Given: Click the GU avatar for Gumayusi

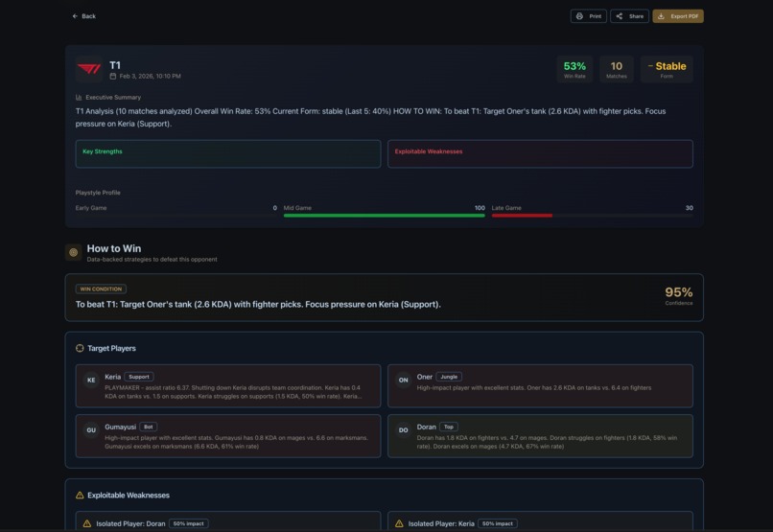Looking at the screenshot, I should point(91,430).
